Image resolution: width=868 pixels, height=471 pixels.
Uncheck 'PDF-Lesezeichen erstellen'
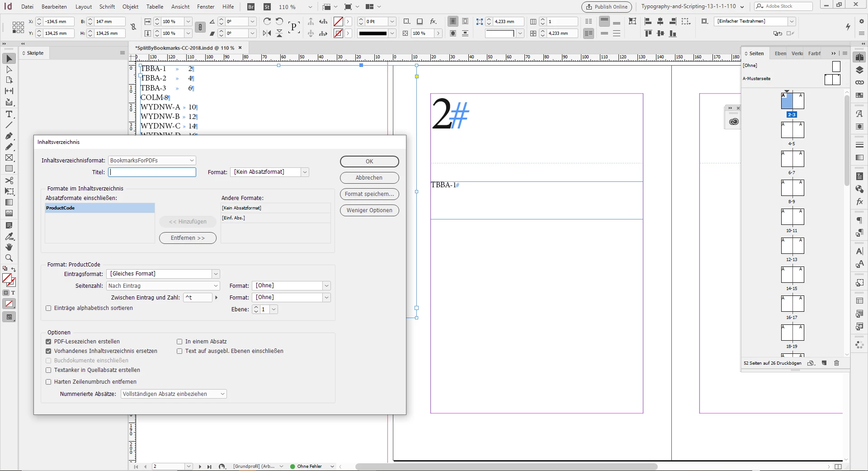pyautogui.click(x=48, y=342)
